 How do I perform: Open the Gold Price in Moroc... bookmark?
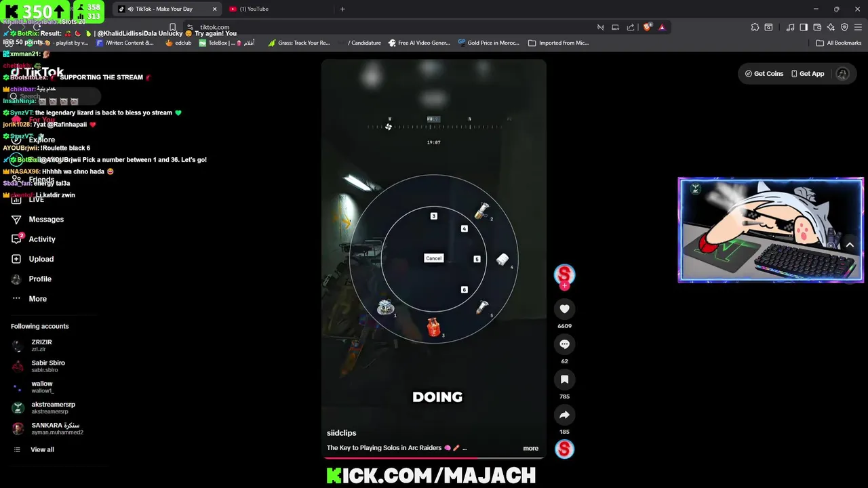pyautogui.click(x=488, y=43)
